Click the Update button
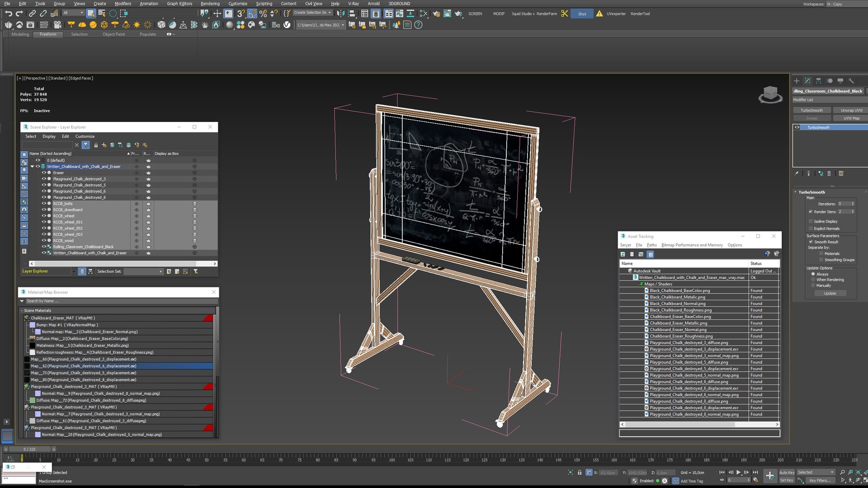Screen dimensions: 868x488 (830, 294)
